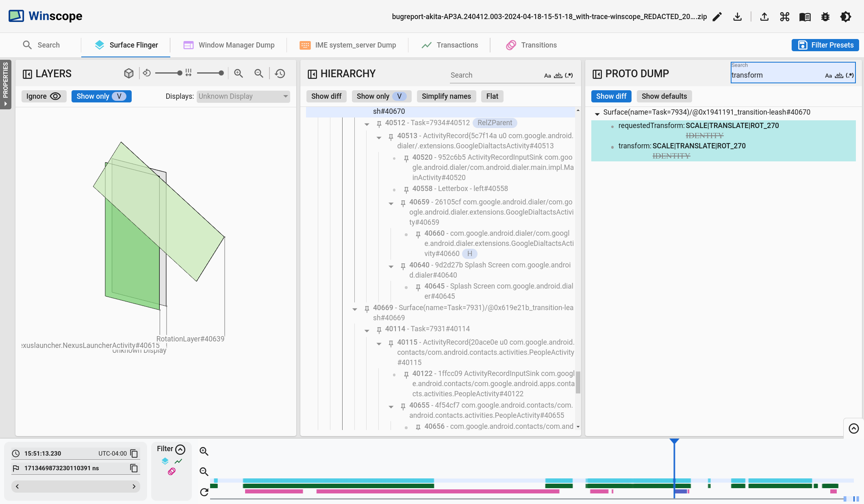Open the Displays dropdown
Screen dimensions: 864x504
click(243, 96)
